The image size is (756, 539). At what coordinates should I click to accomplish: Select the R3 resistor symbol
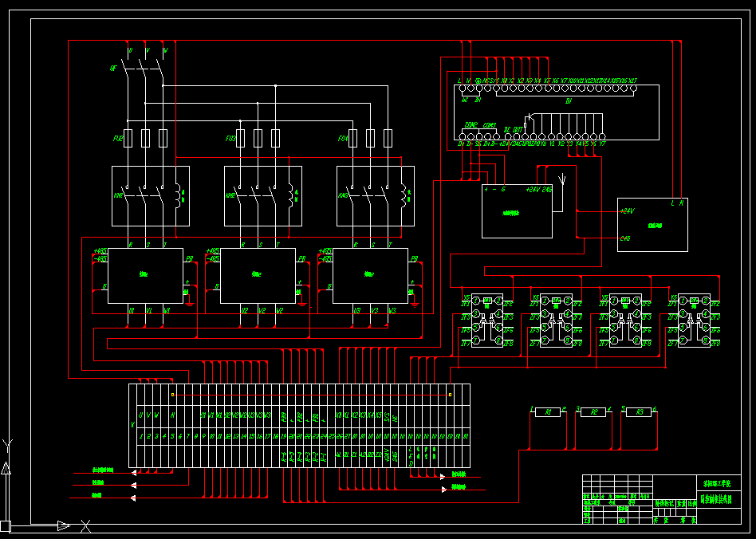coord(640,412)
